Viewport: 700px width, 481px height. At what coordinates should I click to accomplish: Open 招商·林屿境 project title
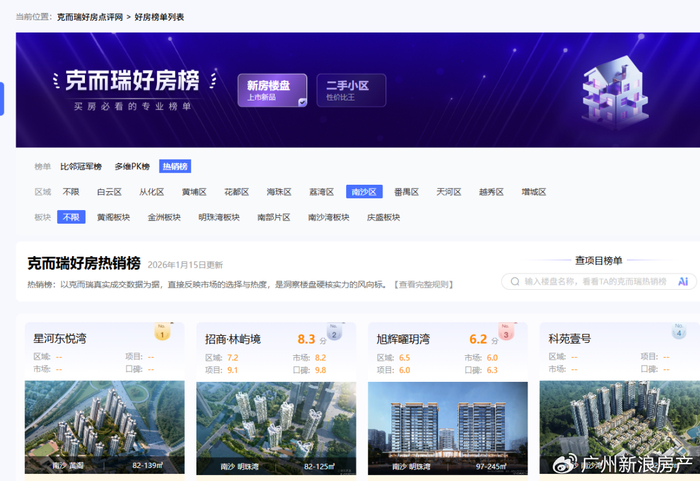(x=233, y=339)
